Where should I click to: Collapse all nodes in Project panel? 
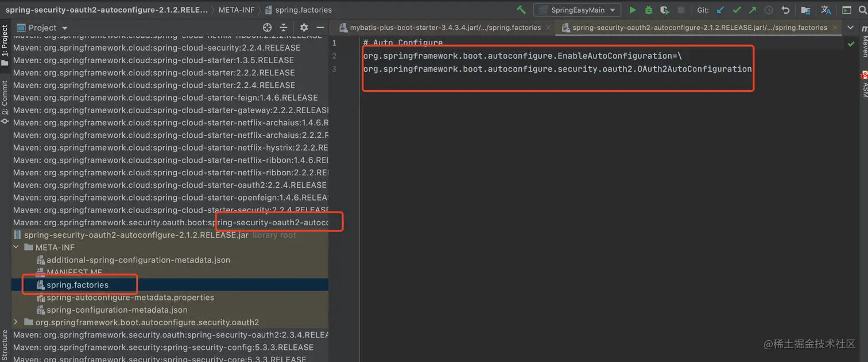tap(283, 28)
